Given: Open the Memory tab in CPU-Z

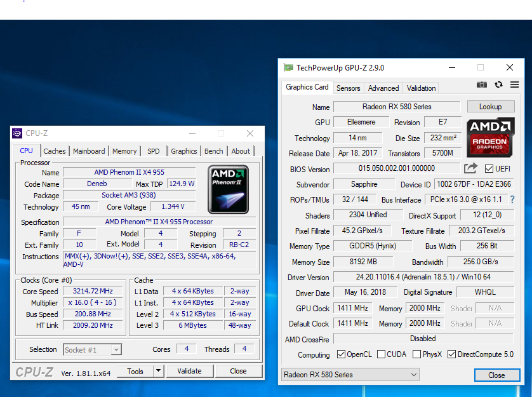Looking at the screenshot, I should click(x=124, y=151).
